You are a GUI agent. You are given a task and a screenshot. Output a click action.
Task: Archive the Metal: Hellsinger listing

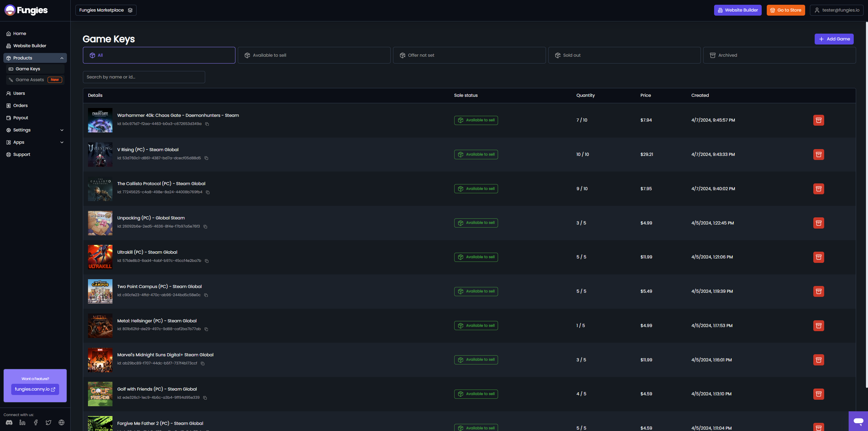818,326
